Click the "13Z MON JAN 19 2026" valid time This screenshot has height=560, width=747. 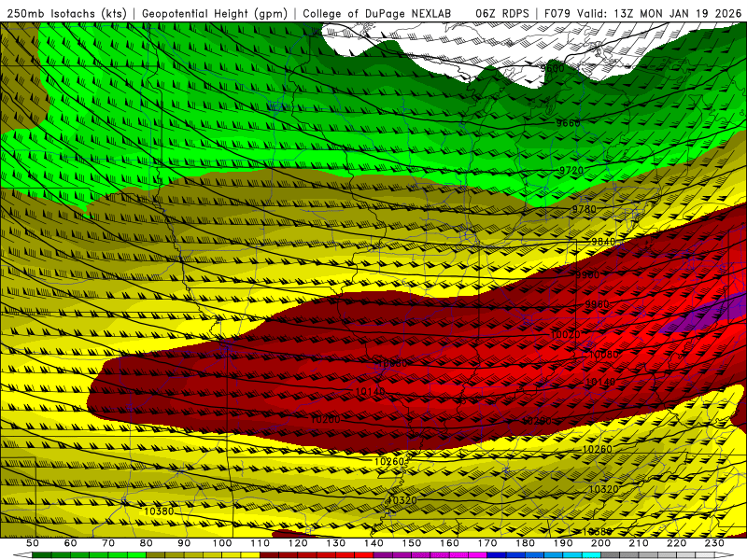coord(678,13)
